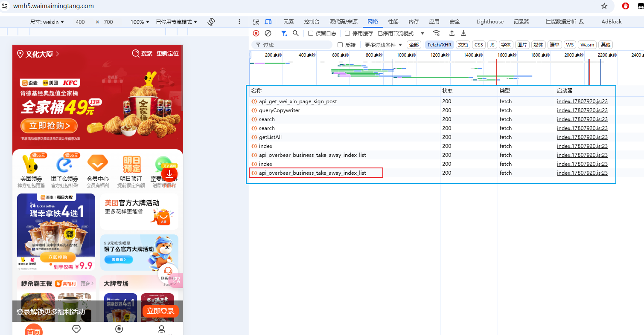Toggle CSS request filter
Viewport: 644px width, 335px height.
point(479,45)
